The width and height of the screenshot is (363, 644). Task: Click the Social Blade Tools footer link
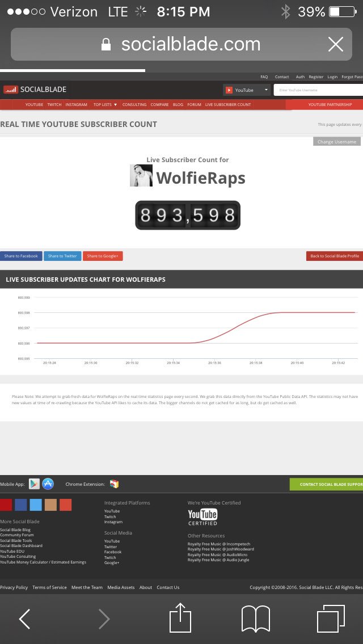coord(16,540)
